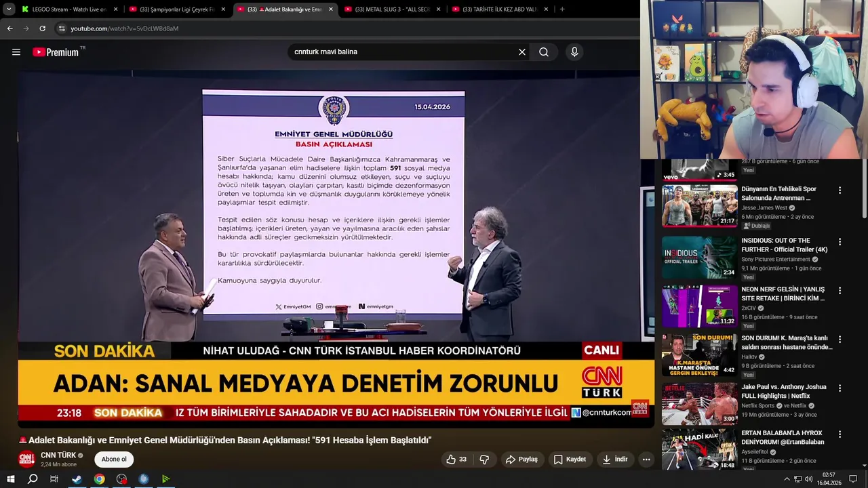Viewport: 868px width, 488px height.
Task: Open options menu for INSIDIOUS trailer
Action: (x=840, y=242)
